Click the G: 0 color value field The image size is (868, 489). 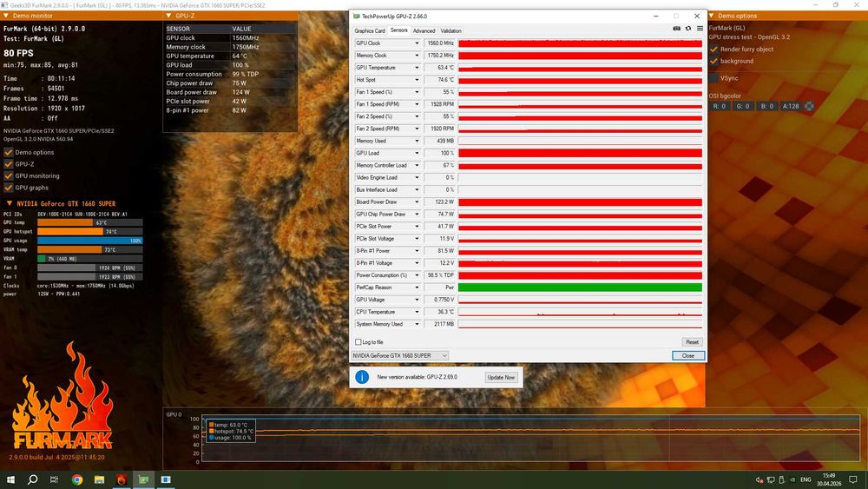(743, 106)
